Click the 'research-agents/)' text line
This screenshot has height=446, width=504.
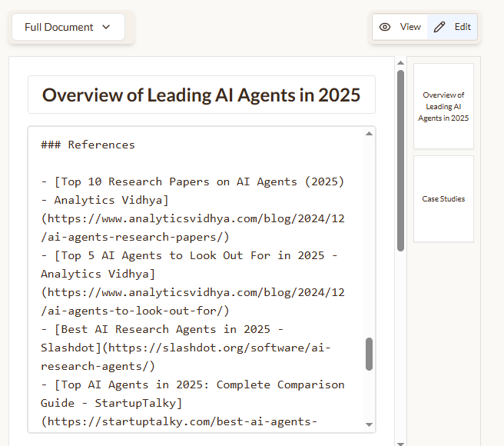[x=98, y=366]
